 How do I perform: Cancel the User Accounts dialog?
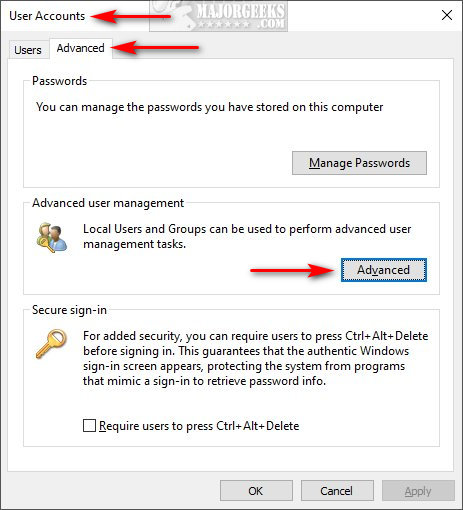(337, 491)
